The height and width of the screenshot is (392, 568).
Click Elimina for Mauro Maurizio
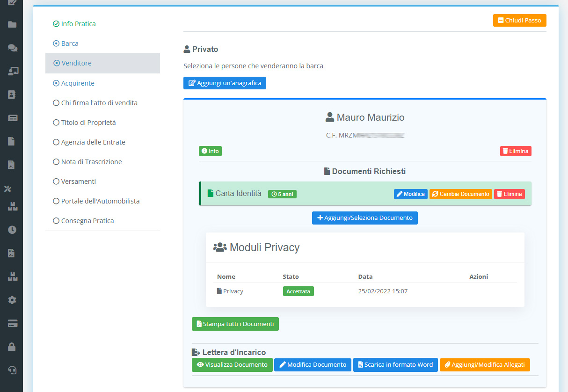click(516, 151)
